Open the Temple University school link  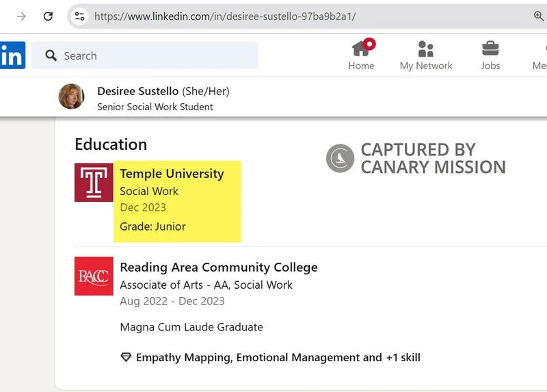pos(172,174)
